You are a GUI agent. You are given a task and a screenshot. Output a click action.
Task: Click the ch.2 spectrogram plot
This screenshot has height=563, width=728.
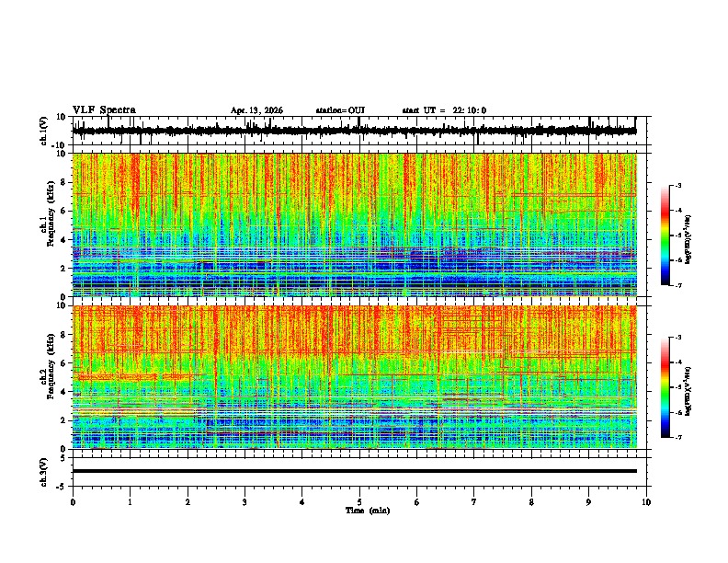(354, 377)
